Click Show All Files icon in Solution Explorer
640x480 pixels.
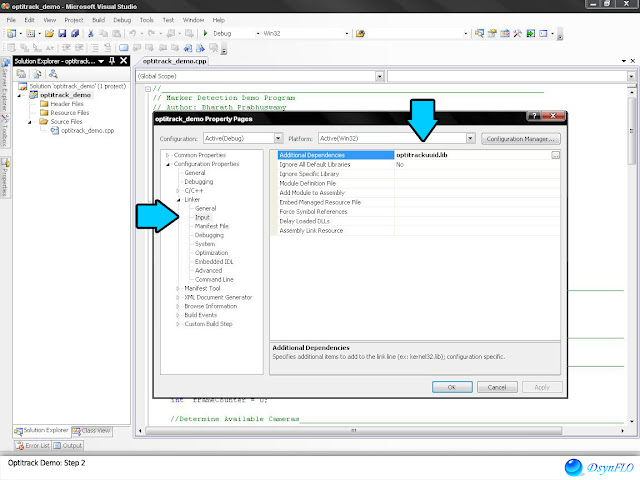pos(37,74)
